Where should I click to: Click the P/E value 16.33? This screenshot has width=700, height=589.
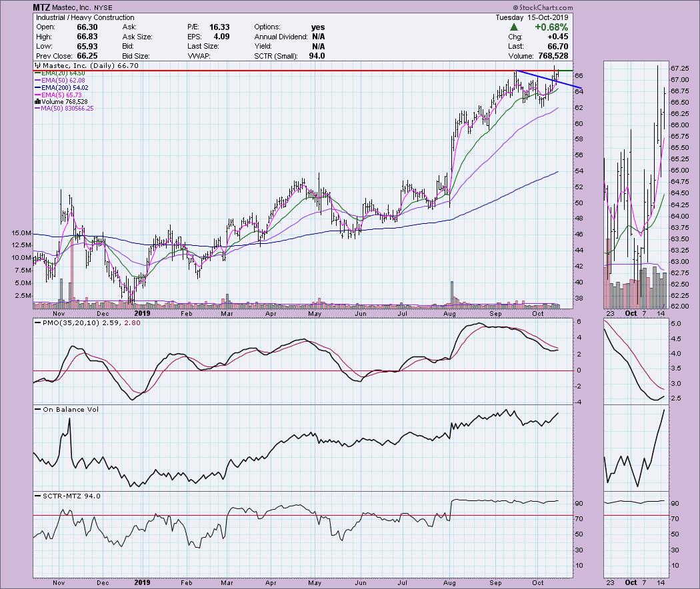click(219, 27)
